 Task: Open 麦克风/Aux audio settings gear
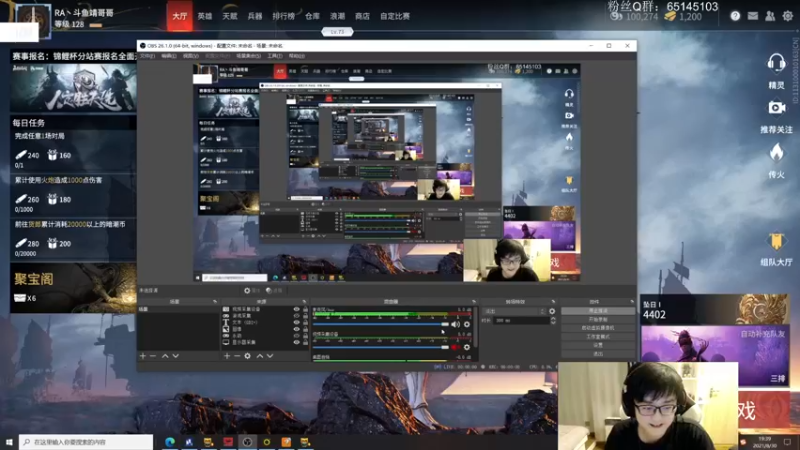coord(467,324)
